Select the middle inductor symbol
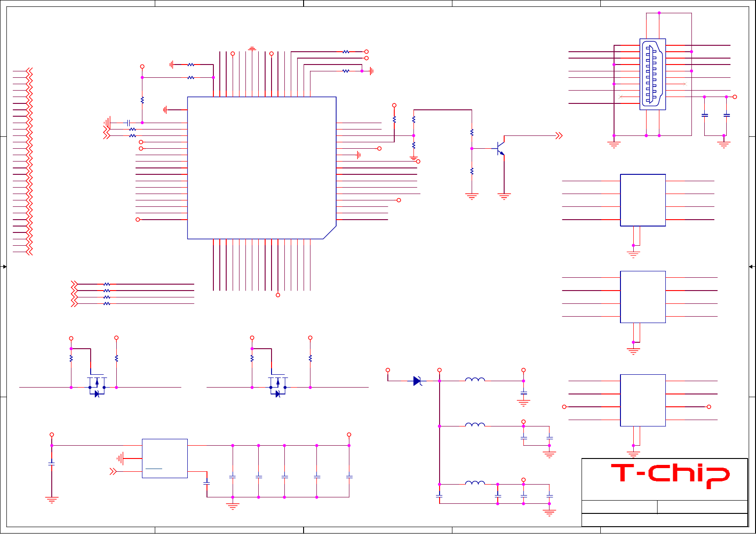Screen dimensions: 756x534 [x=475, y=425]
